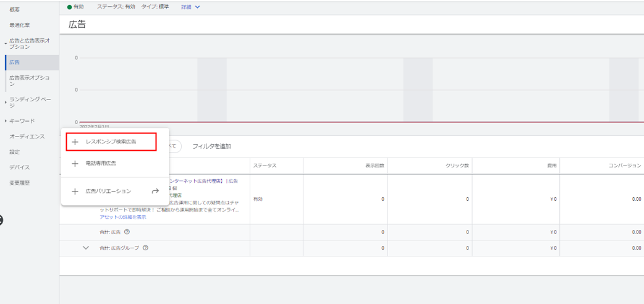The height and width of the screenshot is (304, 644).
Task: Open 変更履歴 in the sidebar
Action: coord(20,184)
